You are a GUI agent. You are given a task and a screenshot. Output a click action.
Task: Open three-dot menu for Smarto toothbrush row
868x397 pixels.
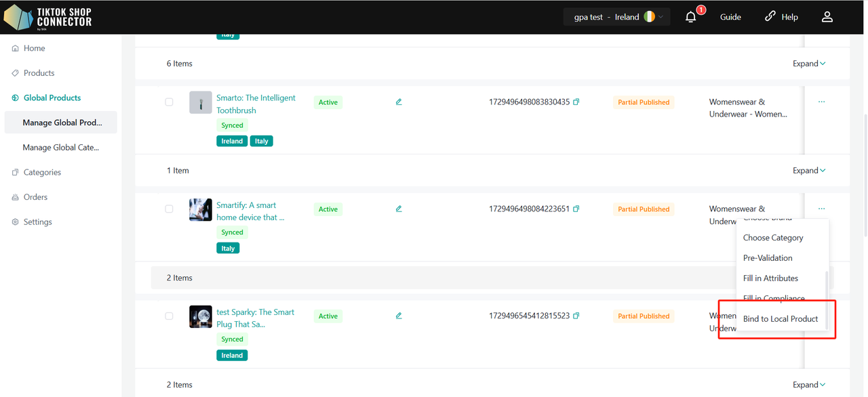(821, 102)
